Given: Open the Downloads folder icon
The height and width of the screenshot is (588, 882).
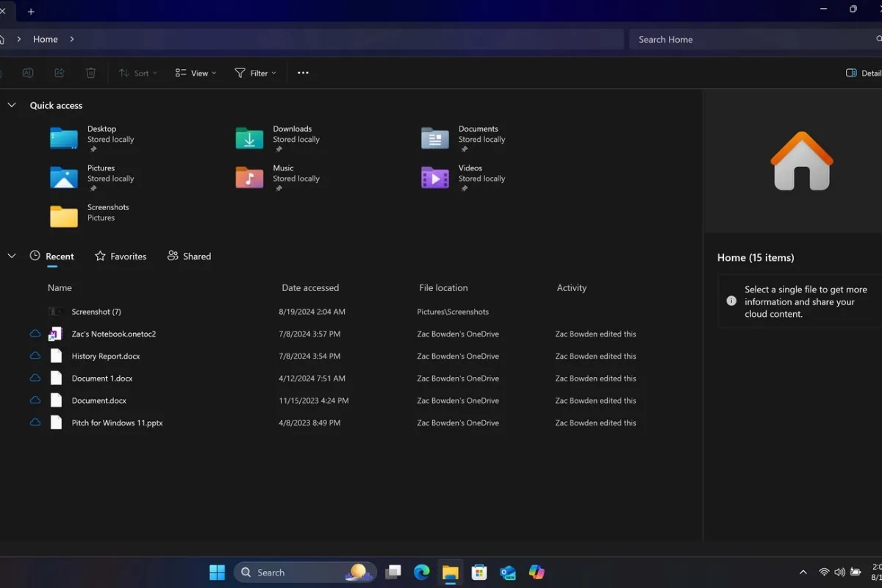Looking at the screenshot, I should click(249, 138).
